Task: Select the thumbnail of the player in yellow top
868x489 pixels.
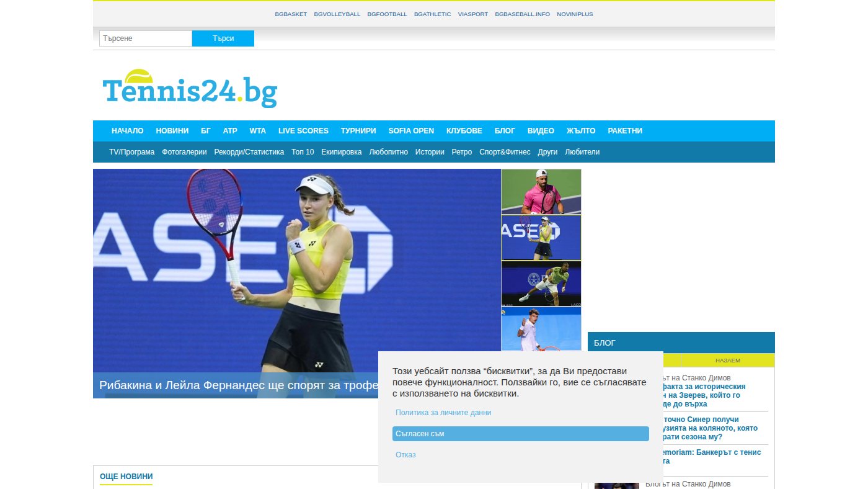Action: [541, 238]
